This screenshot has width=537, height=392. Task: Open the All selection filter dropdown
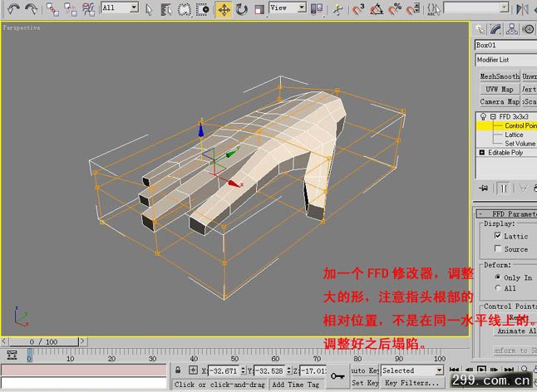(121, 7)
